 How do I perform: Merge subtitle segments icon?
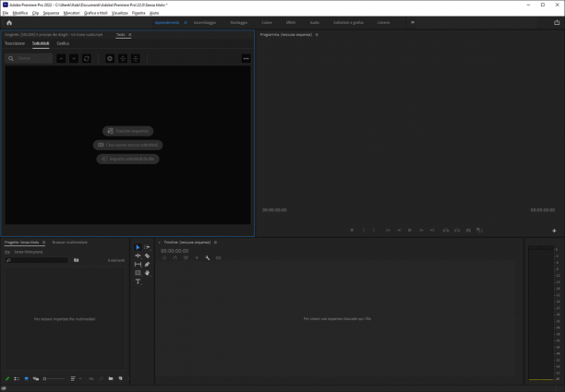136,58
